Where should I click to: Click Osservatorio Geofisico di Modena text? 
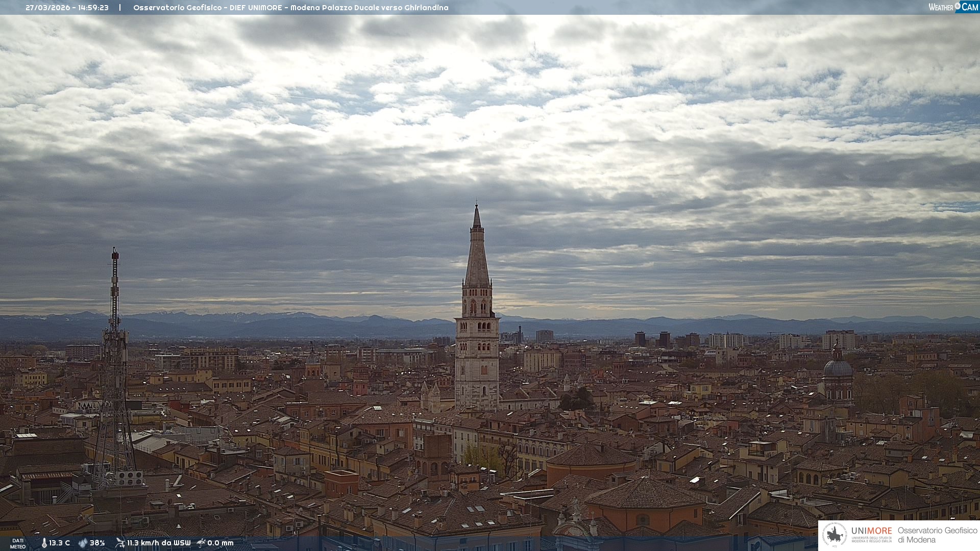937,535
